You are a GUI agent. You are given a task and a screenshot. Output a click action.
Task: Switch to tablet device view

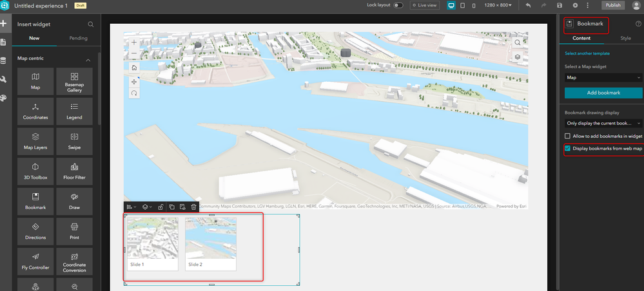(463, 5)
